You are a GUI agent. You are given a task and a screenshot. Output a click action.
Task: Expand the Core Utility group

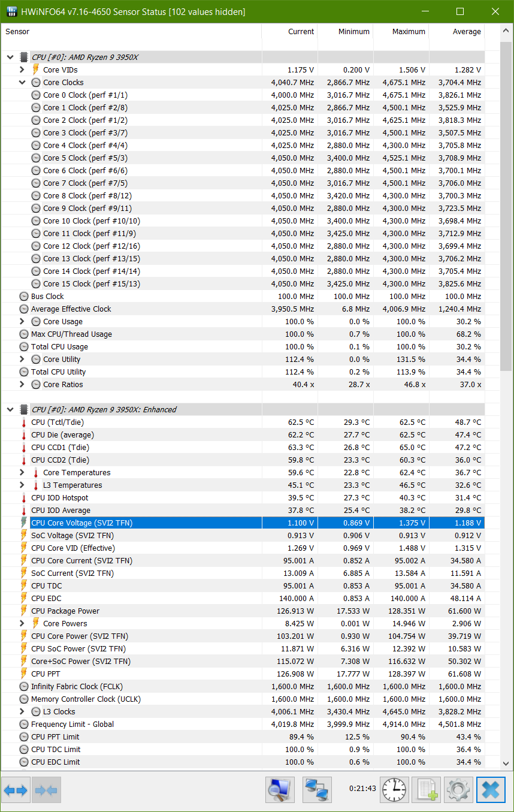(22, 360)
